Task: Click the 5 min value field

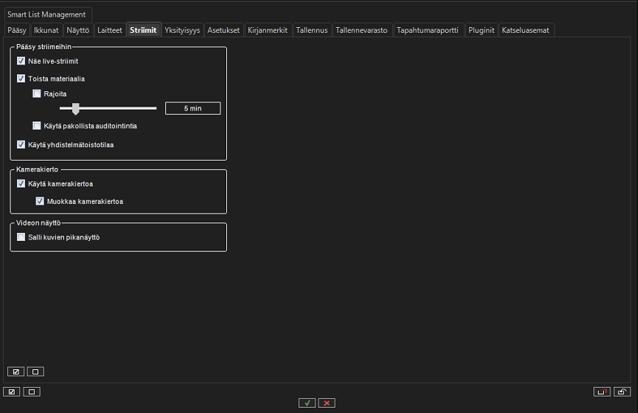Action: (193, 109)
